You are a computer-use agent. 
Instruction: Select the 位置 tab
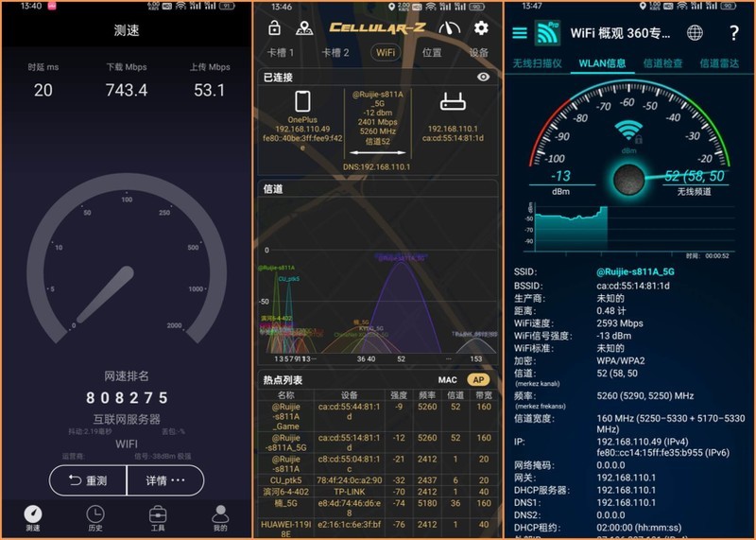pos(432,53)
